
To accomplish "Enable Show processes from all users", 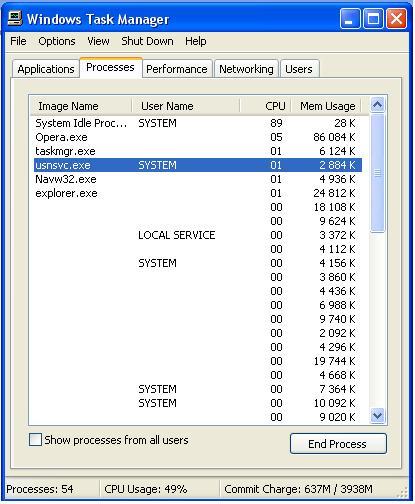I will [35, 440].
